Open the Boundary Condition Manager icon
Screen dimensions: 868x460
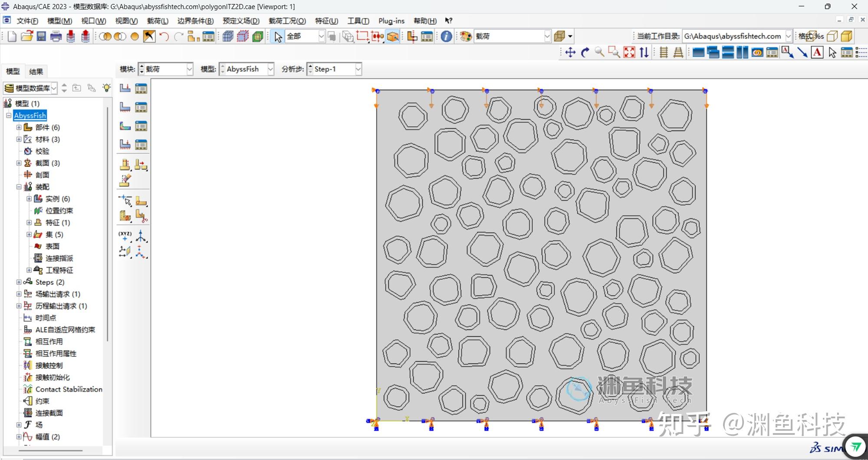141,107
